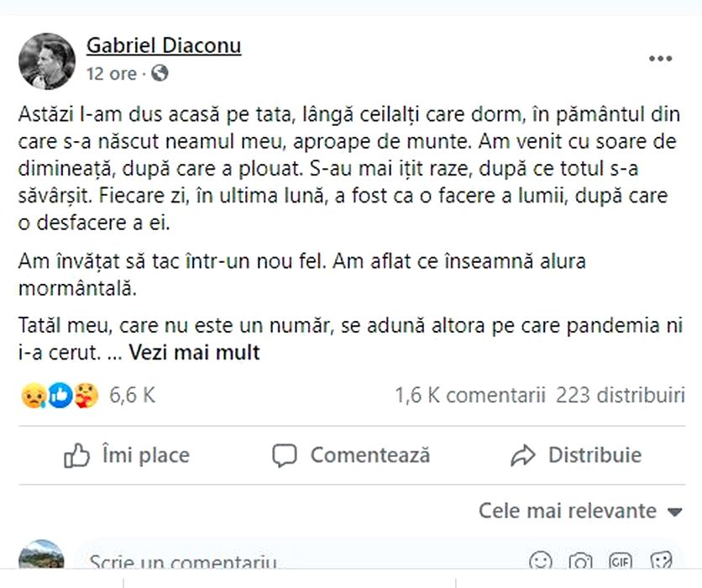
Task: View the 1,6 K comentarii list
Action: pyautogui.click(x=470, y=396)
